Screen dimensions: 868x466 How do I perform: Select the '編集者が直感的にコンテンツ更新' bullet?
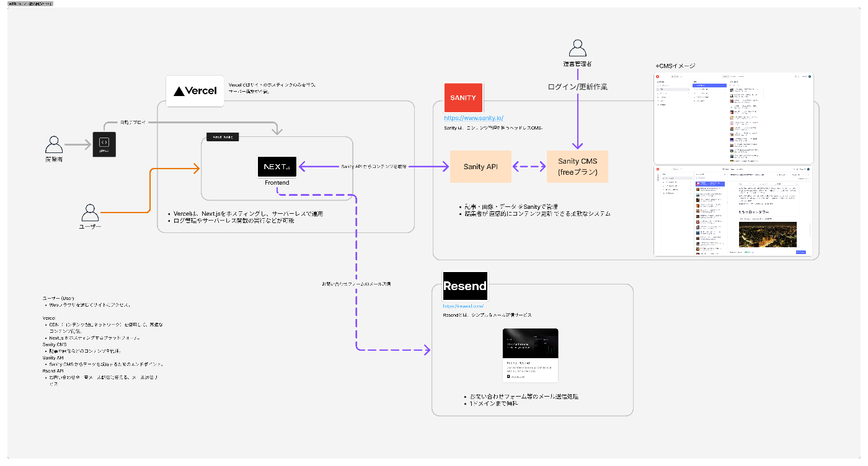538,213
